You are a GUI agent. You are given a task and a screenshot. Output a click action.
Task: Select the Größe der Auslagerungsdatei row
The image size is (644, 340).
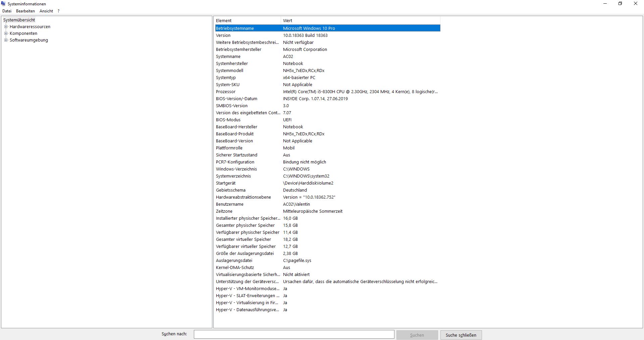(x=328, y=254)
